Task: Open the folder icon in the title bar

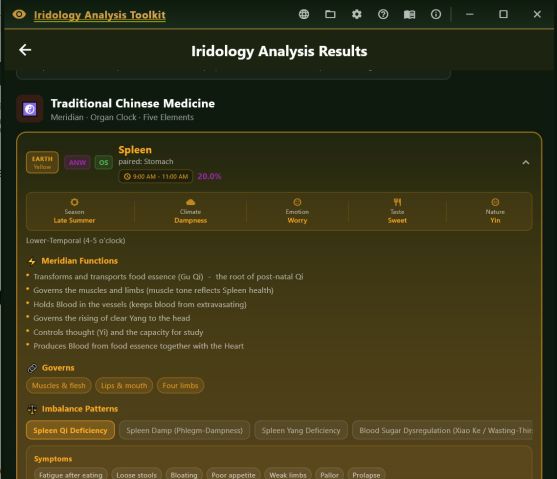Action: tap(330, 14)
